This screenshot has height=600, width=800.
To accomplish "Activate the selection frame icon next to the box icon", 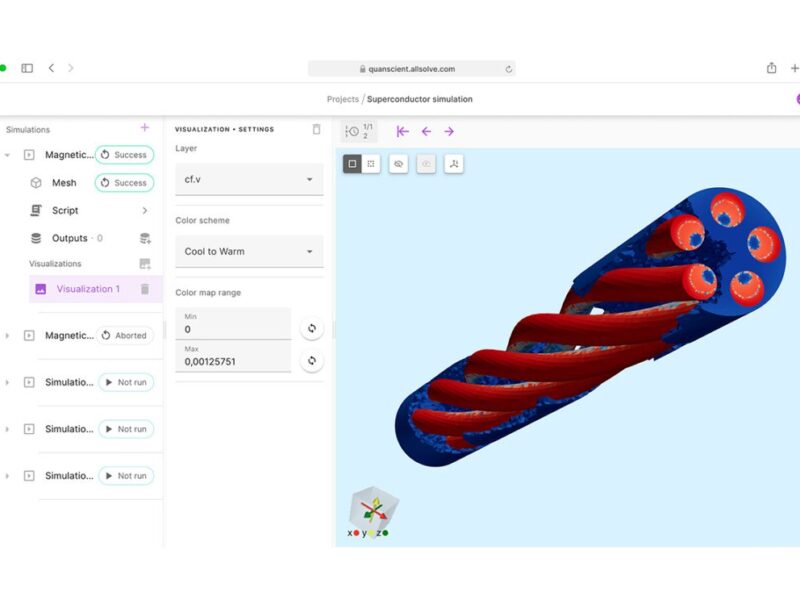I will coord(369,164).
